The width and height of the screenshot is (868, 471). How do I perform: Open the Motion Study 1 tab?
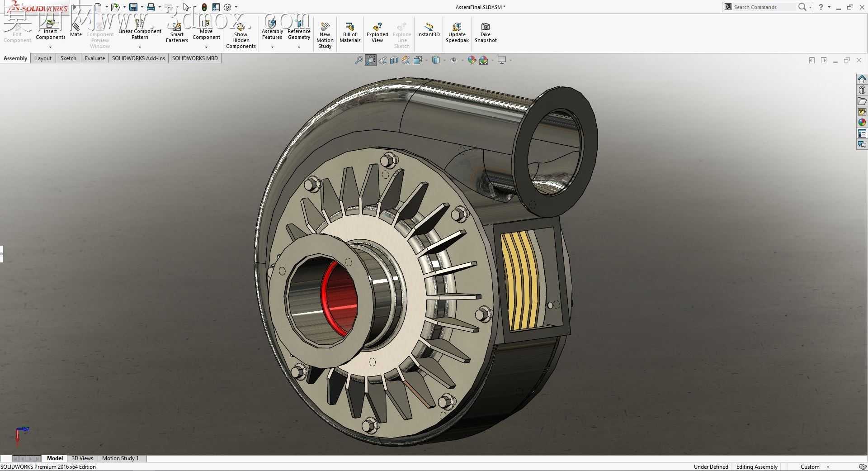click(x=120, y=458)
